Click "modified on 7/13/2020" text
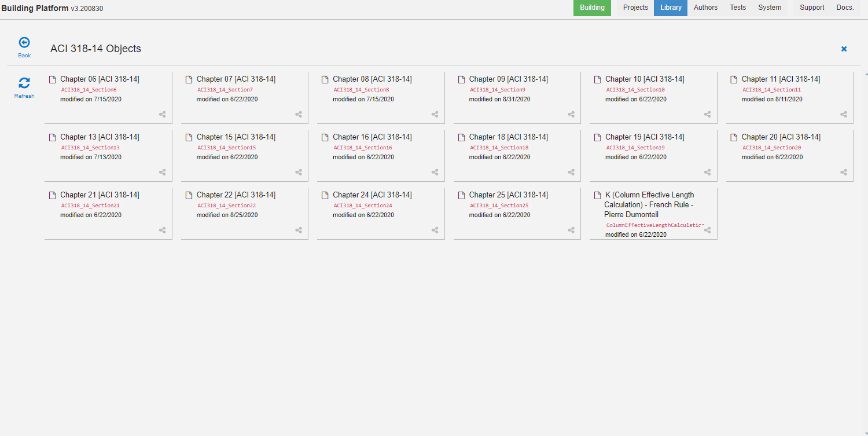The image size is (868, 436). [x=91, y=157]
